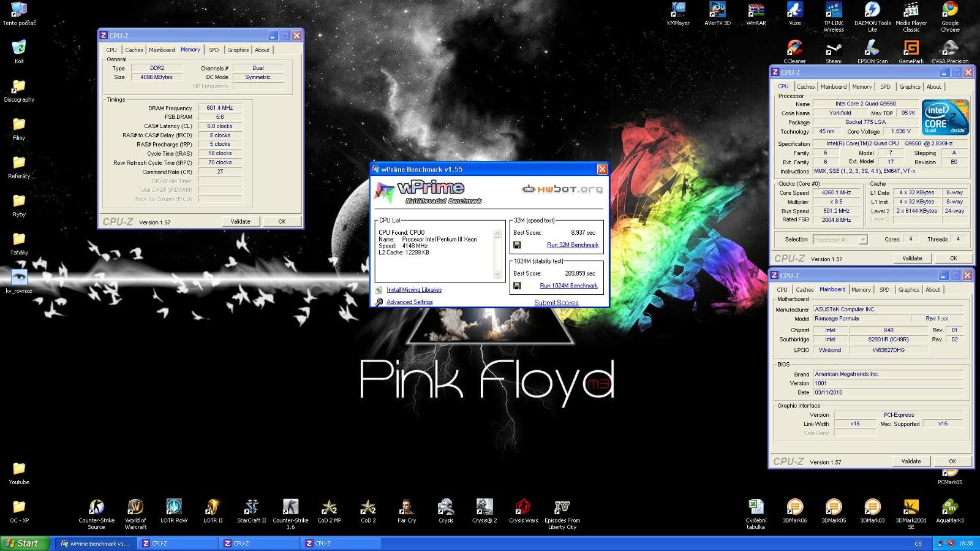
Task: Launch Google Chrome from desktop
Action: click(950, 17)
